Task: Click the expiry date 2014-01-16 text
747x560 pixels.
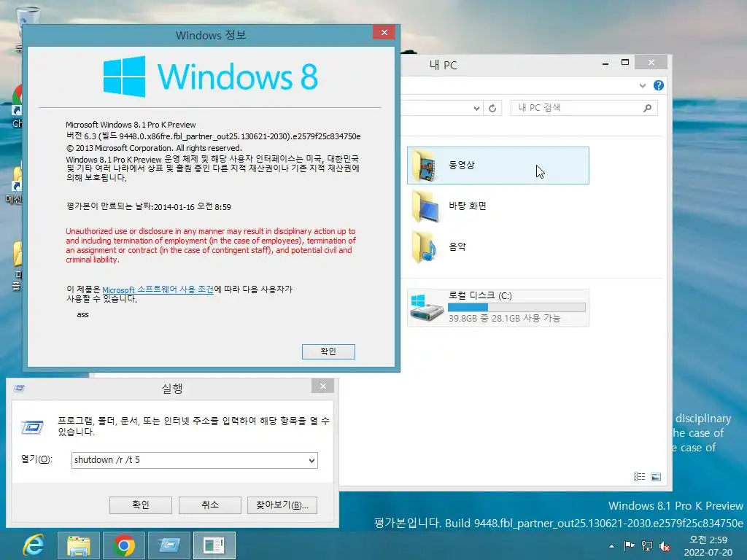Action: pos(192,206)
